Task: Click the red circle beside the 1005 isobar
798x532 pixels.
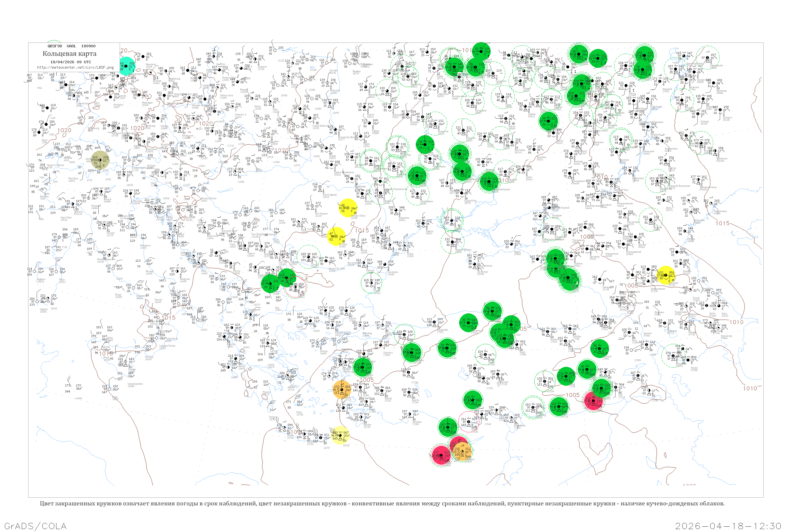Action: tap(593, 401)
